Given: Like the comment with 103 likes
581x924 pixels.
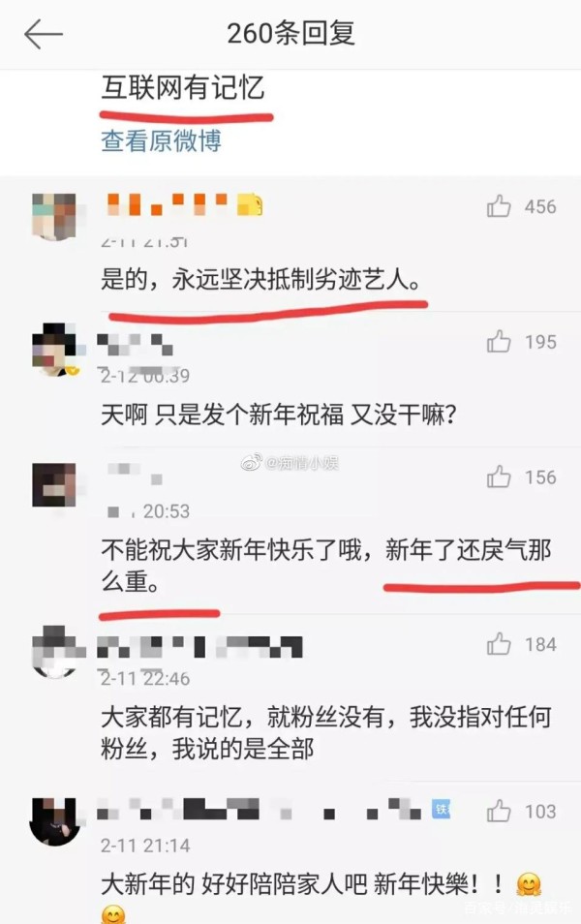Looking at the screenshot, I should [x=499, y=811].
